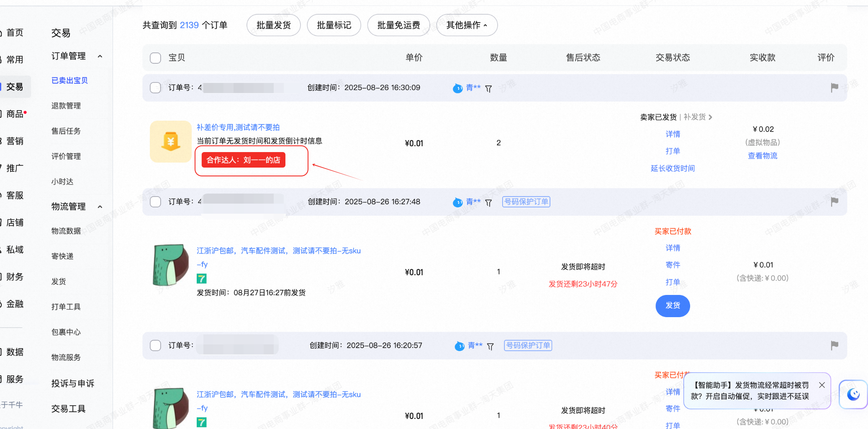This screenshot has width=868, height=429.
Task: Click the 批量标记 button
Action: (334, 25)
